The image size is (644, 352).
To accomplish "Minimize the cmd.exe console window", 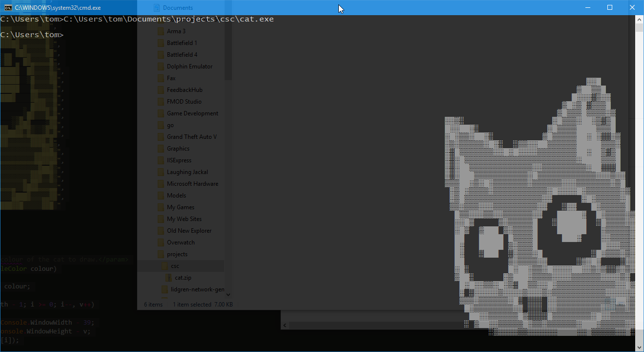I will click(588, 7).
